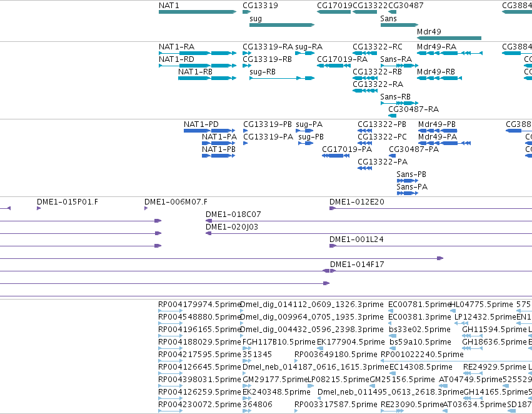Select EST RP004230072.5prime
532x414 pixels.
coord(170,411)
